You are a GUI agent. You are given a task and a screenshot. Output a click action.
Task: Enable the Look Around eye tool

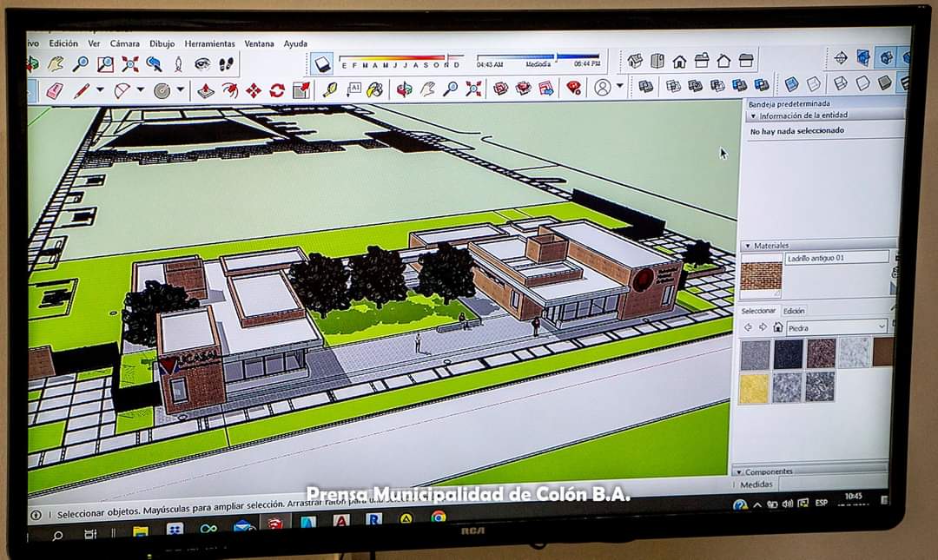[202, 64]
